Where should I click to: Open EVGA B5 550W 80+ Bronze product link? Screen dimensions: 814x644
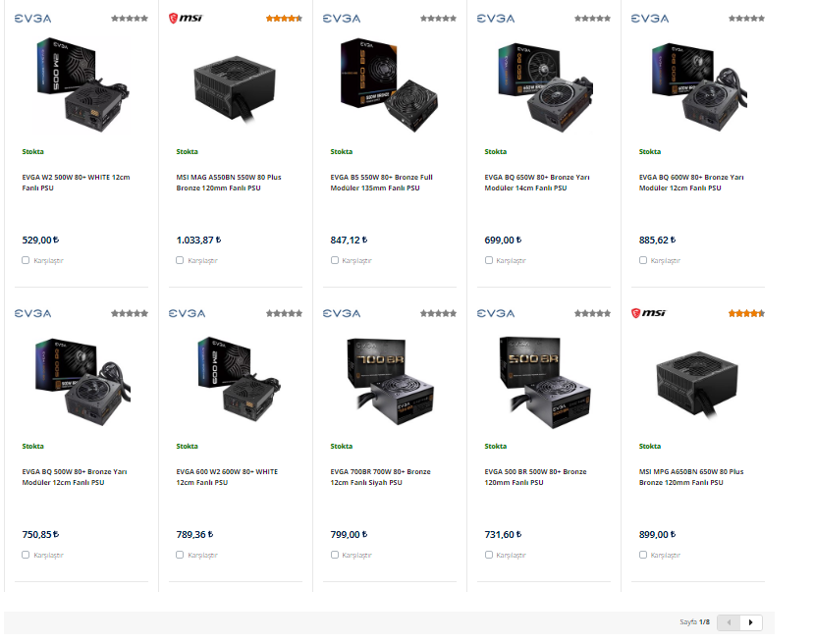pyautogui.click(x=382, y=183)
